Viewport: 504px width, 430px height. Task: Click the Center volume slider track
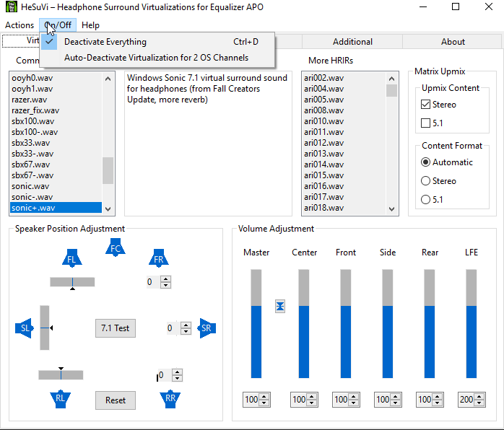point(304,324)
